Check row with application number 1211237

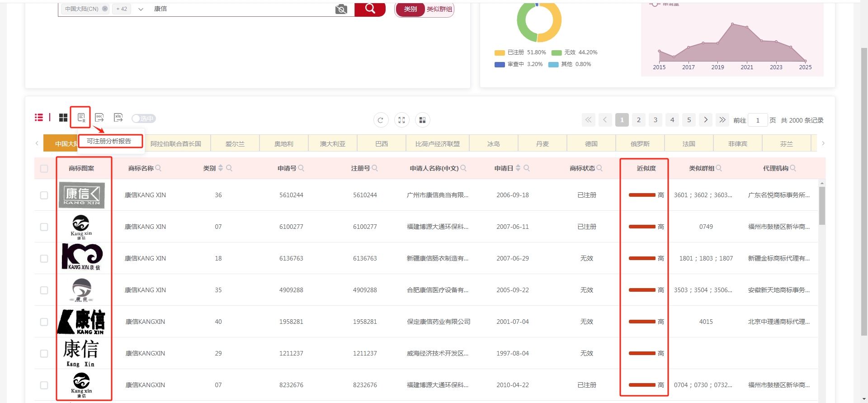pos(44,353)
